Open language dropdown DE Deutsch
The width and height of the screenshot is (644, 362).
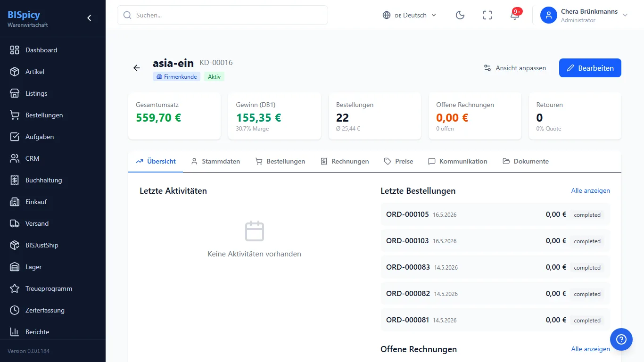coord(409,15)
